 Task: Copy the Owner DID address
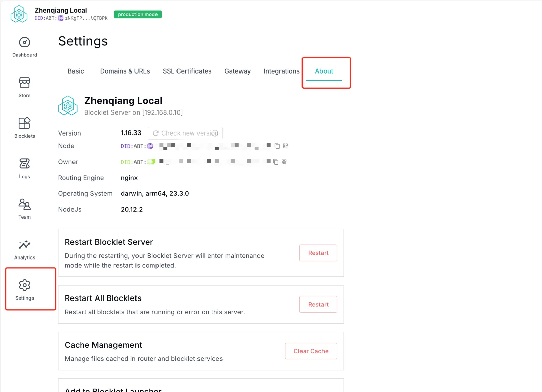(x=276, y=162)
